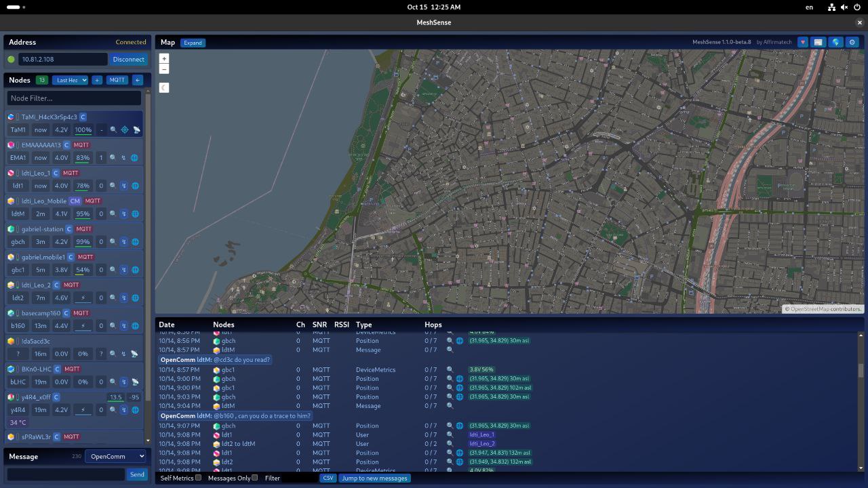Click the Disconnect button

pyautogui.click(x=128, y=59)
